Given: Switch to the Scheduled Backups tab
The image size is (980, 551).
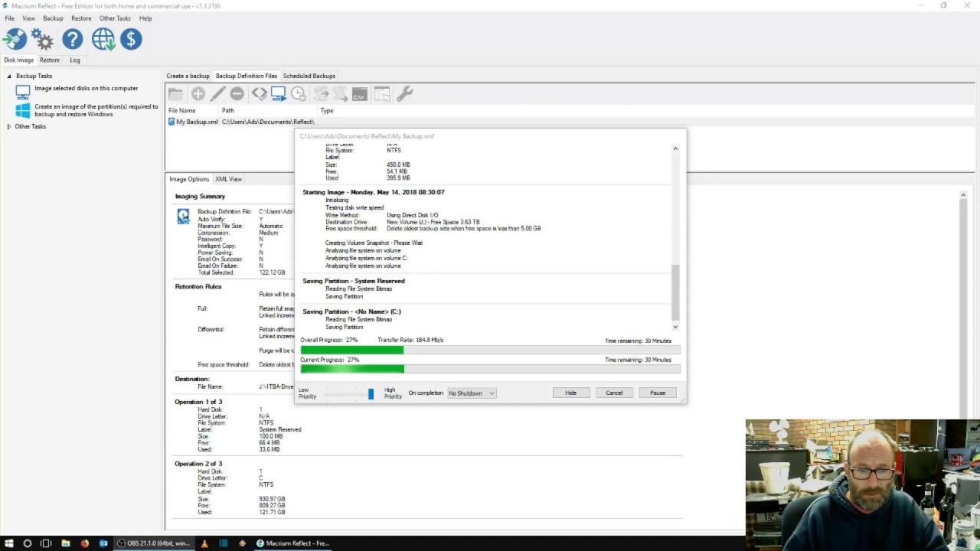Looking at the screenshot, I should point(309,76).
